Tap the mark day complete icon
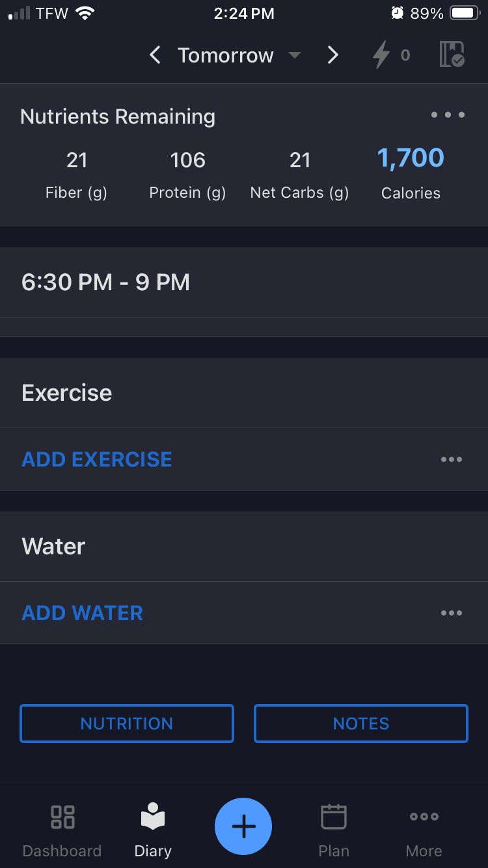The height and width of the screenshot is (868, 488). click(452, 55)
